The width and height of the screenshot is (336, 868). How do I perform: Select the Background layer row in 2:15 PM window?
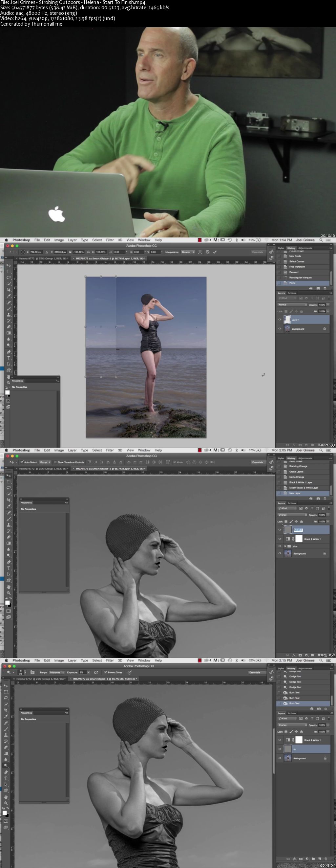[x=303, y=758]
